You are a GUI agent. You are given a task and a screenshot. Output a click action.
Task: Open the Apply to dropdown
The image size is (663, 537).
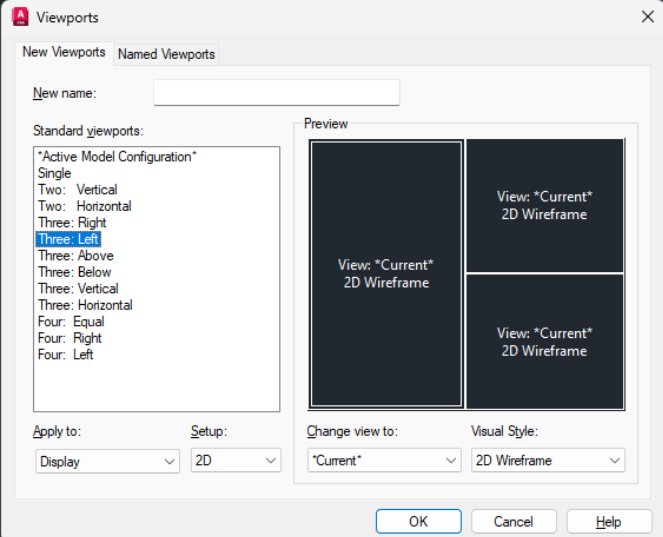[x=107, y=461]
